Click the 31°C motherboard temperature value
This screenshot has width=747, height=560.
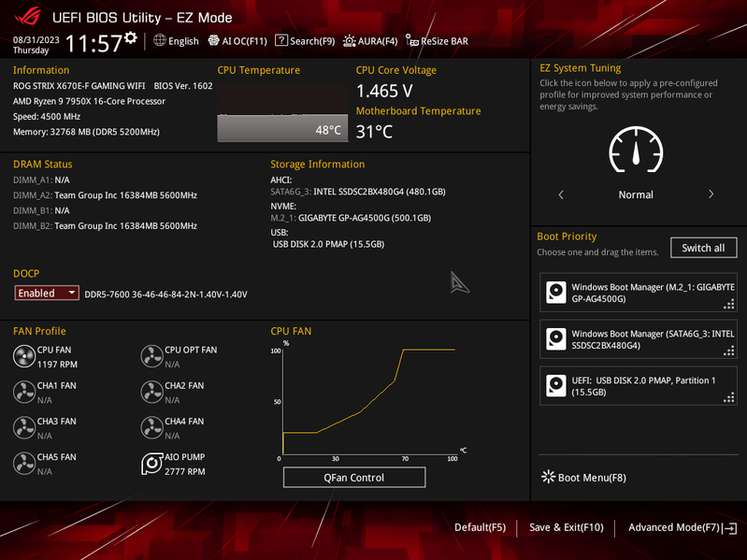pos(375,132)
